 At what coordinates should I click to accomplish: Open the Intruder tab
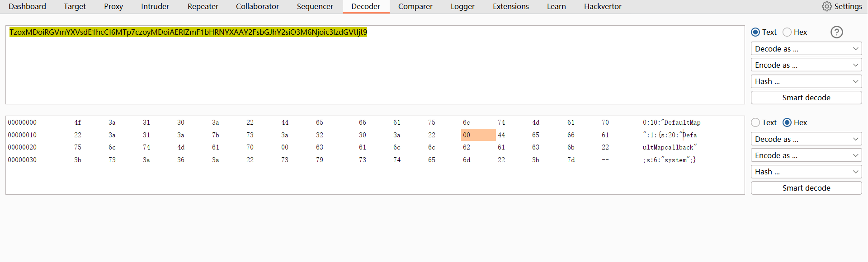pos(155,6)
